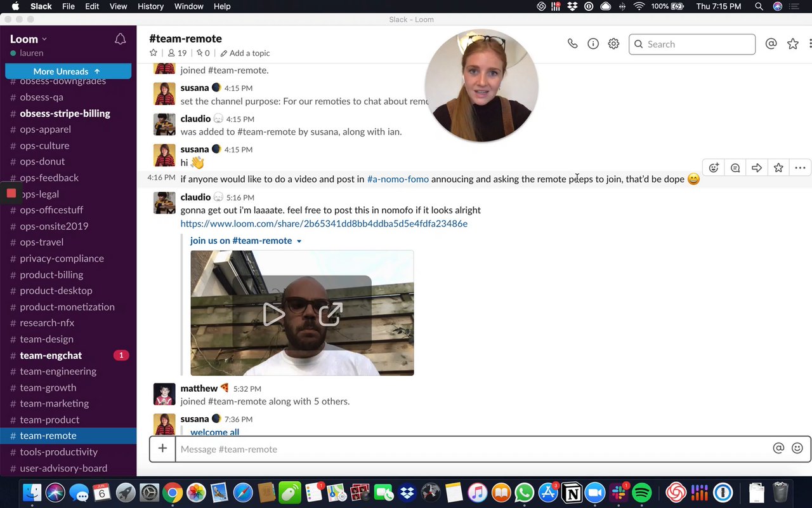Click the plus attach button in composer
This screenshot has width=812, height=508.
[x=162, y=448]
